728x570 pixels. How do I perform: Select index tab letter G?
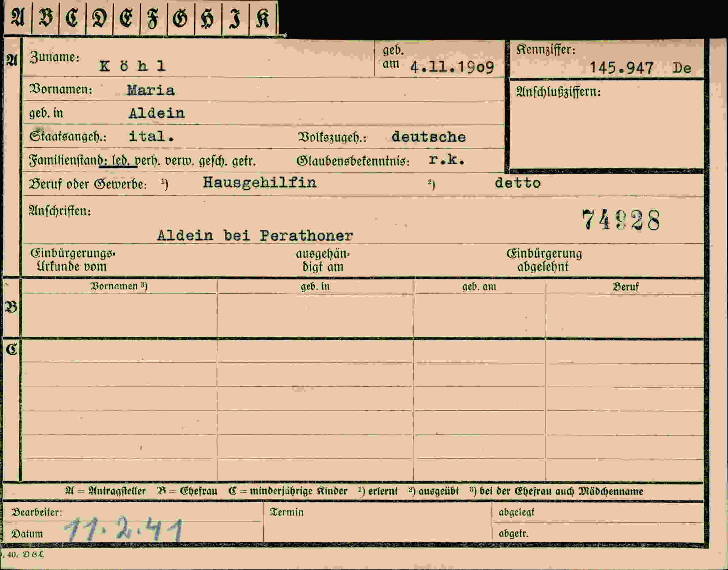[x=181, y=17]
